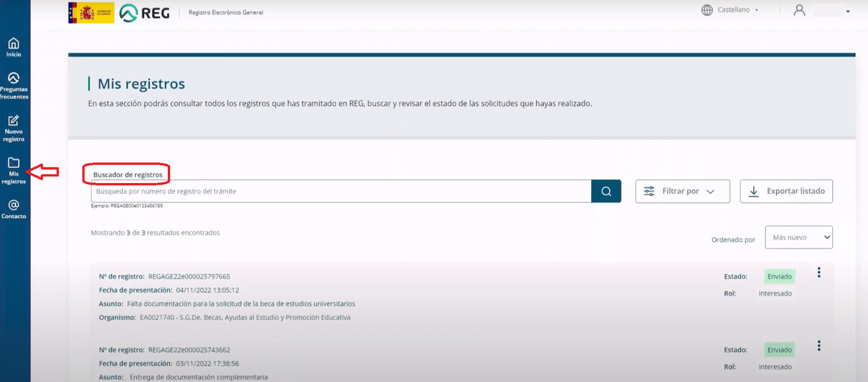Viewport: 868px width, 382px height.
Task: Open the Filtrar por dropdown
Action: [x=682, y=191]
